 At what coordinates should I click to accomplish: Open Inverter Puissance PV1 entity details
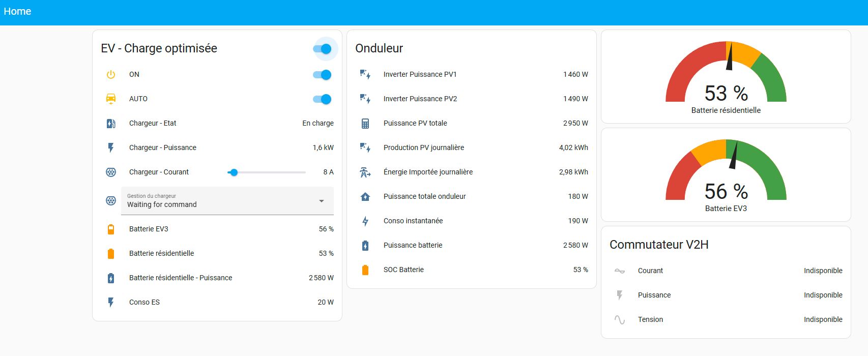click(472, 74)
